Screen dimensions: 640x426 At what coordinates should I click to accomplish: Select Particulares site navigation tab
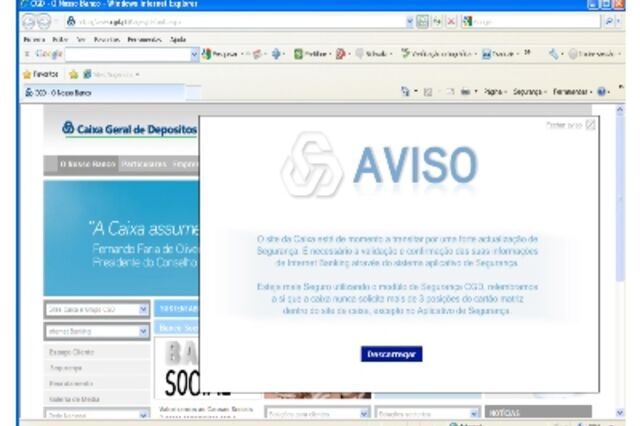[144, 164]
